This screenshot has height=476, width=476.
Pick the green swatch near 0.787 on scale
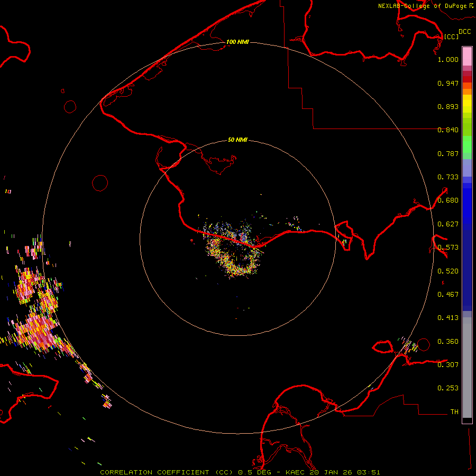pyautogui.click(x=467, y=148)
